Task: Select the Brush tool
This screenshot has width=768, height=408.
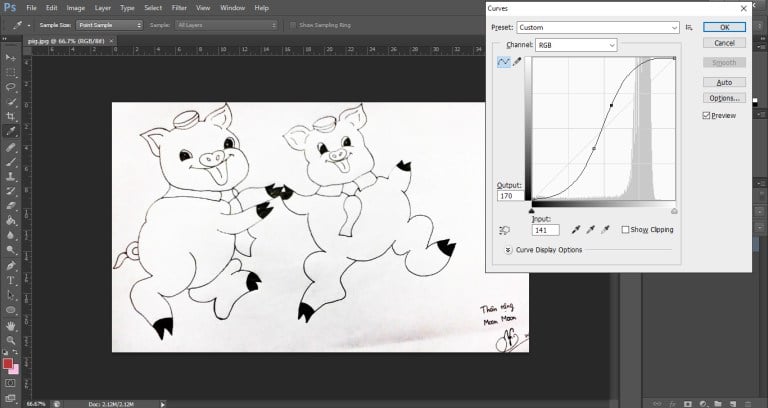Action: click(10, 162)
